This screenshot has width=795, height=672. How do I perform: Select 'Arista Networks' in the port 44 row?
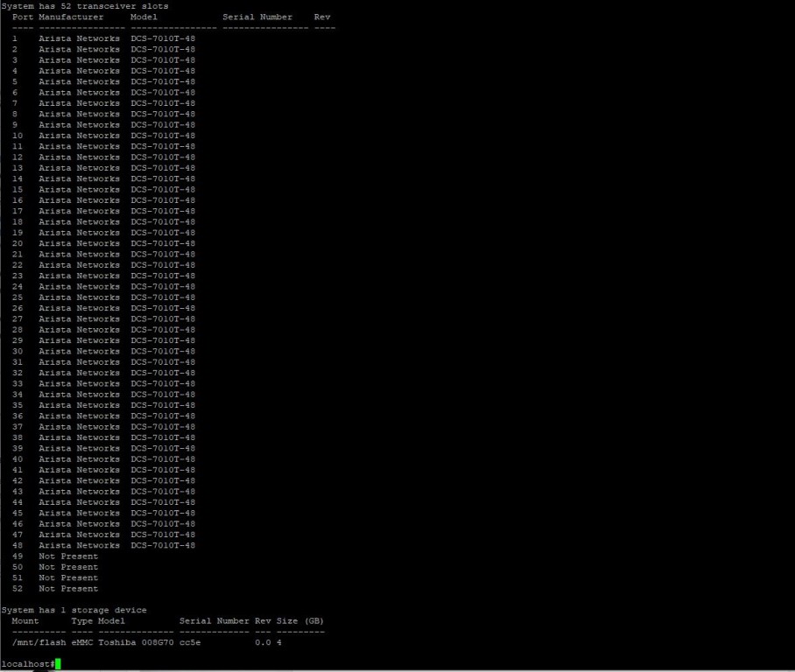point(79,502)
